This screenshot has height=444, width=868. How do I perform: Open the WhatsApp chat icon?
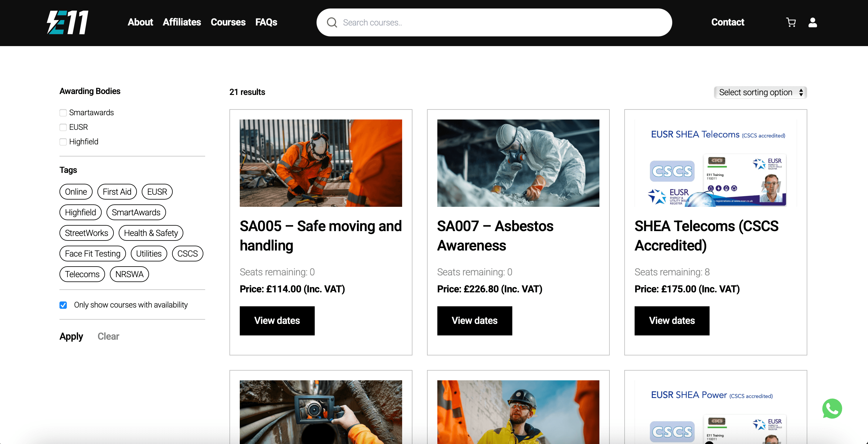pyautogui.click(x=832, y=409)
